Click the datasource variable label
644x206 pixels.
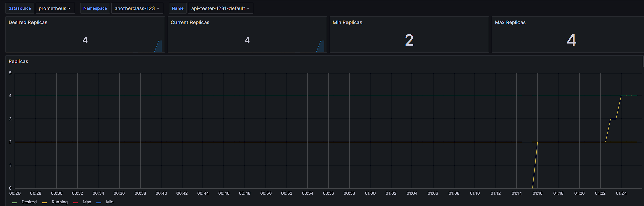pyautogui.click(x=20, y=8)
